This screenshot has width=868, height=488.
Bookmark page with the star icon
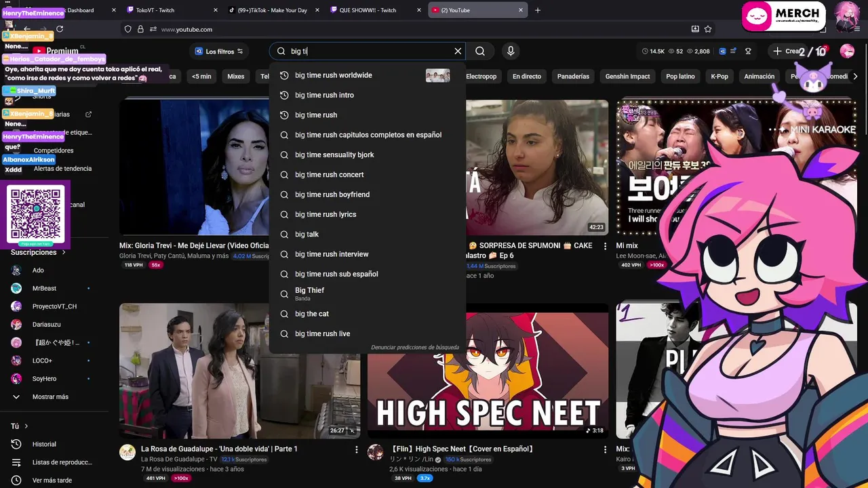pos(708,29)
